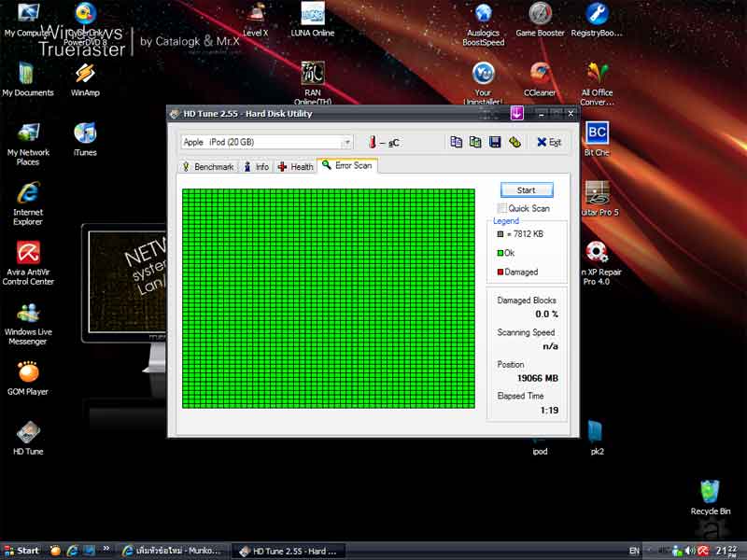Open the options icon in HD Tune toolbar

click(514, 142)
